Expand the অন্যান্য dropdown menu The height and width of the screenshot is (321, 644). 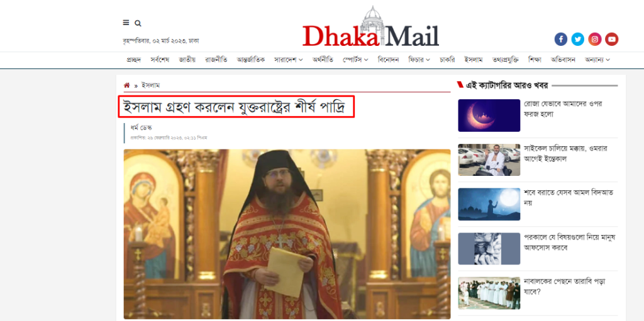tap(597, 60)
